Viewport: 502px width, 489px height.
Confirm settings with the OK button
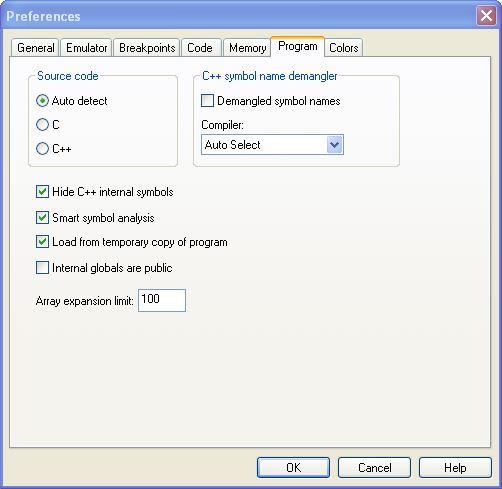293,468
